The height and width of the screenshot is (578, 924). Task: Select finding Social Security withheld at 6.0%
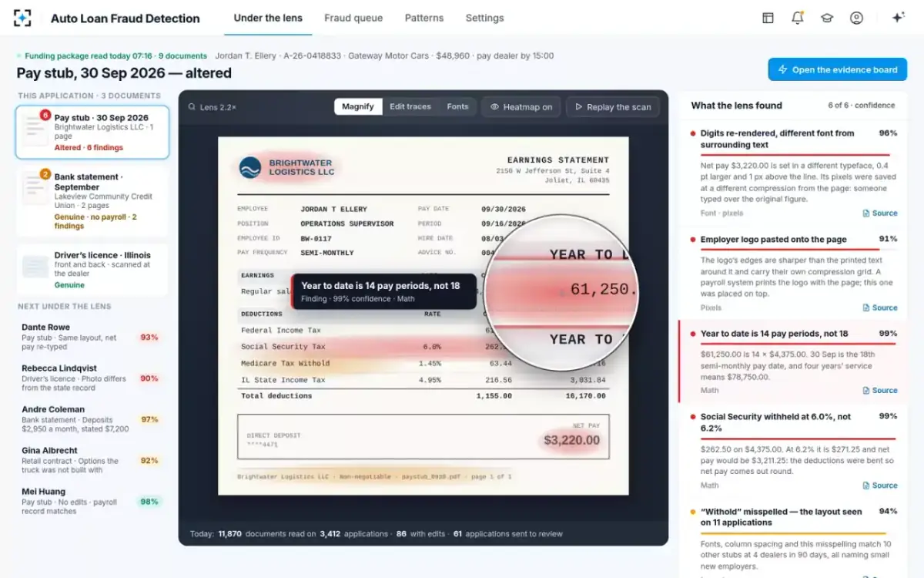tap(794, 452)
